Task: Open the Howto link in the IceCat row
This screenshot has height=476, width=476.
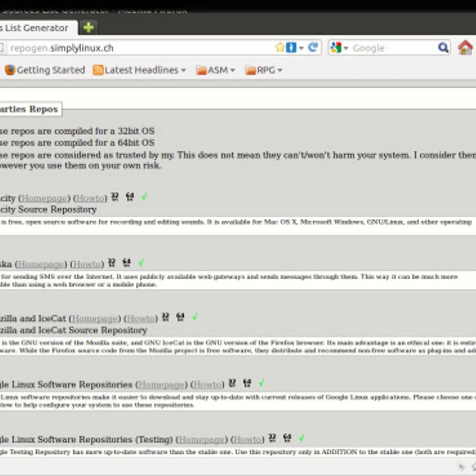Action: [x=141, y=319]
